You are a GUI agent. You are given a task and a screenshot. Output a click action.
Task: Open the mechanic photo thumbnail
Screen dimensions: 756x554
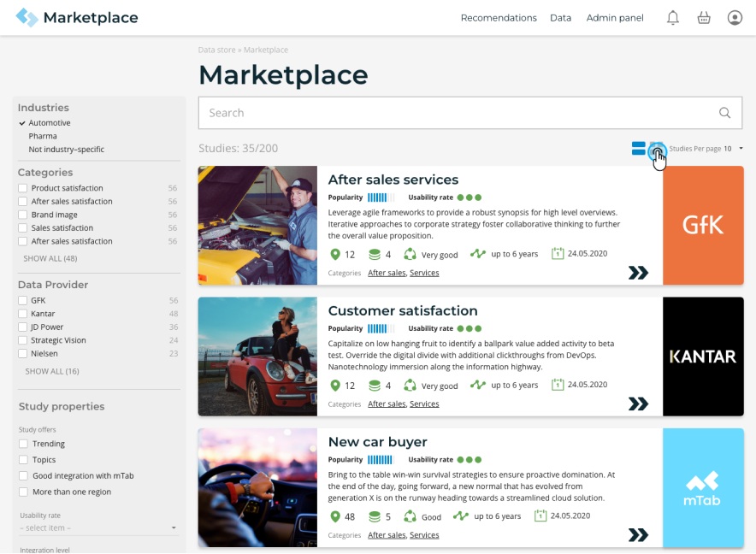tap(257, 225)
